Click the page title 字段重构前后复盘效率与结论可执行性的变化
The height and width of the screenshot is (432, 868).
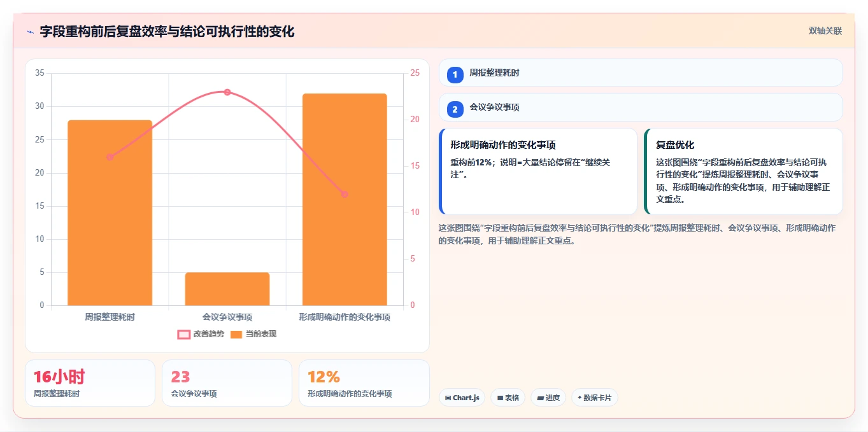point(167,32)
